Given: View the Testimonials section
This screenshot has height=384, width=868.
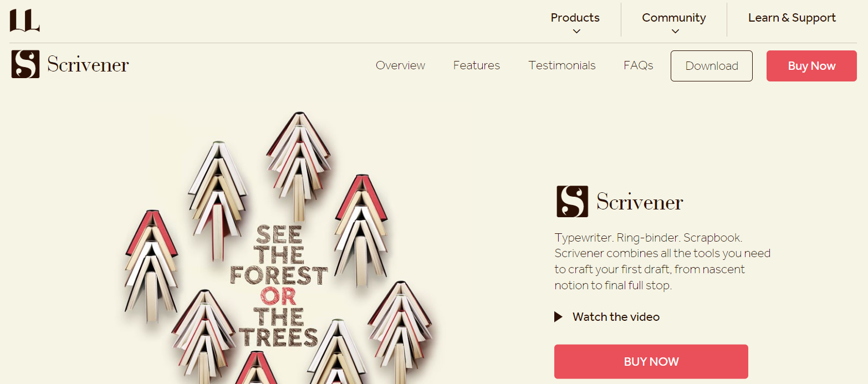Looking at the screenshot, I should [562, 65].
